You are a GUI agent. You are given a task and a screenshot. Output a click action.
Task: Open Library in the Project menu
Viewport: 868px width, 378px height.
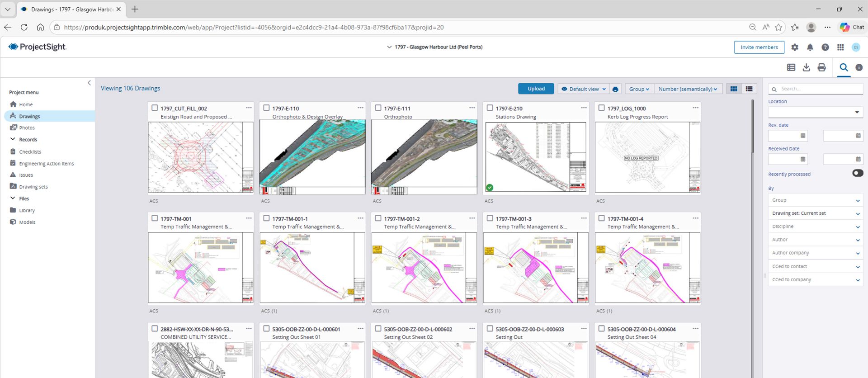coord(27,211)
